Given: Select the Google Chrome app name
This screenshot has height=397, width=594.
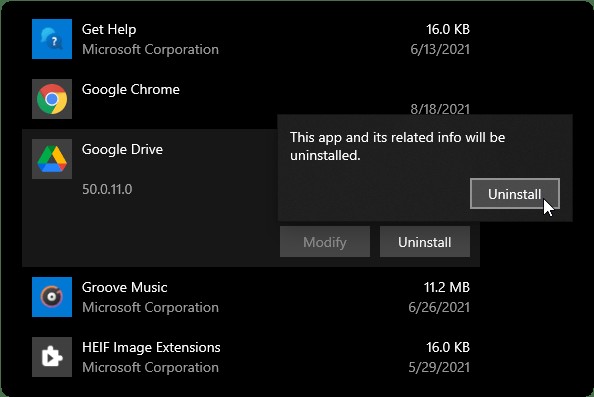Looking at the screenshot, I should (131, 89).
